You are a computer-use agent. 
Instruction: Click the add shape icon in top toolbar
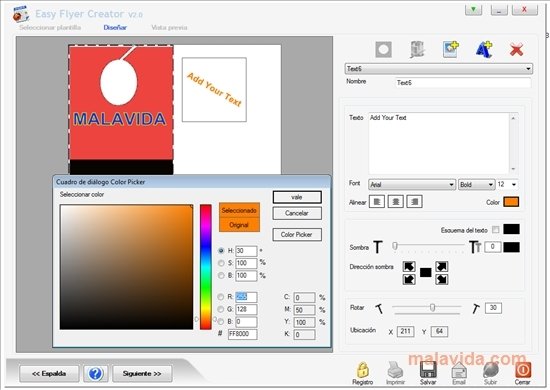[x=383, y=49]
